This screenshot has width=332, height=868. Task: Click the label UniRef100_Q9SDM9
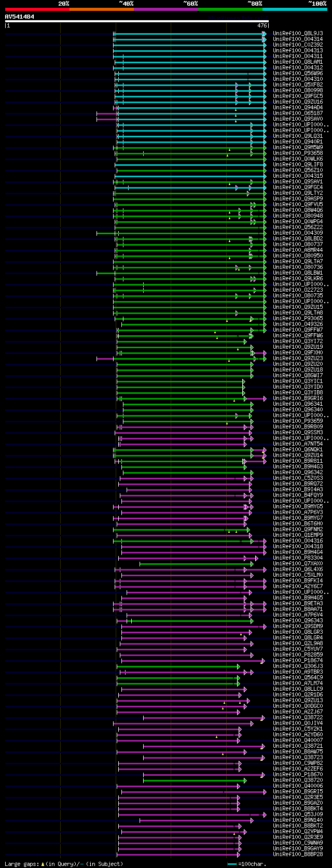tap(298, 626)
